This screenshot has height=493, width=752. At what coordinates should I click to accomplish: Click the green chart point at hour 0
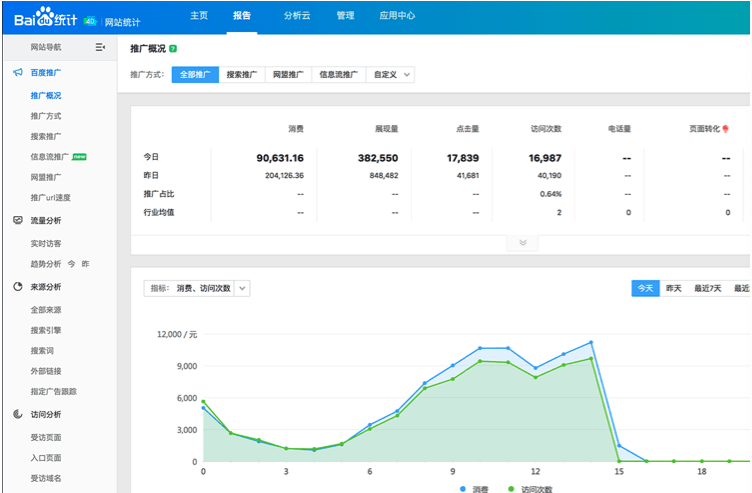tap(203, 402)
